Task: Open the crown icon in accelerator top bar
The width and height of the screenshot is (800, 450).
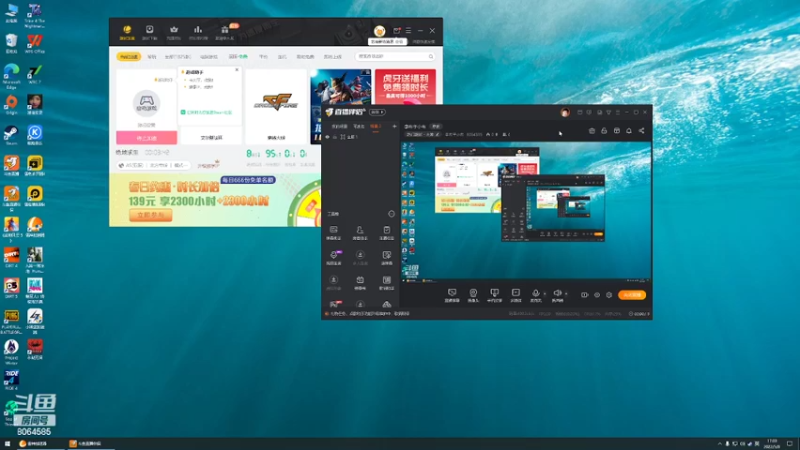Action: (174, 30)
